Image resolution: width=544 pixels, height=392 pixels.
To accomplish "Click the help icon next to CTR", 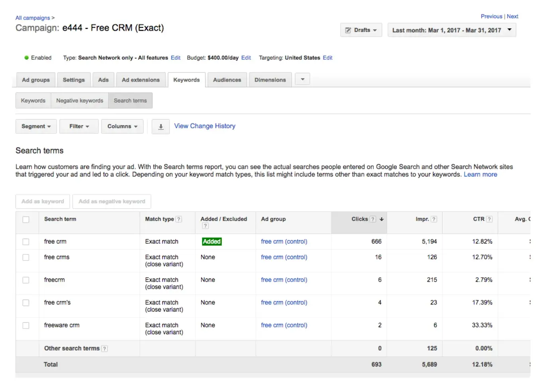I will click(489, 219).
